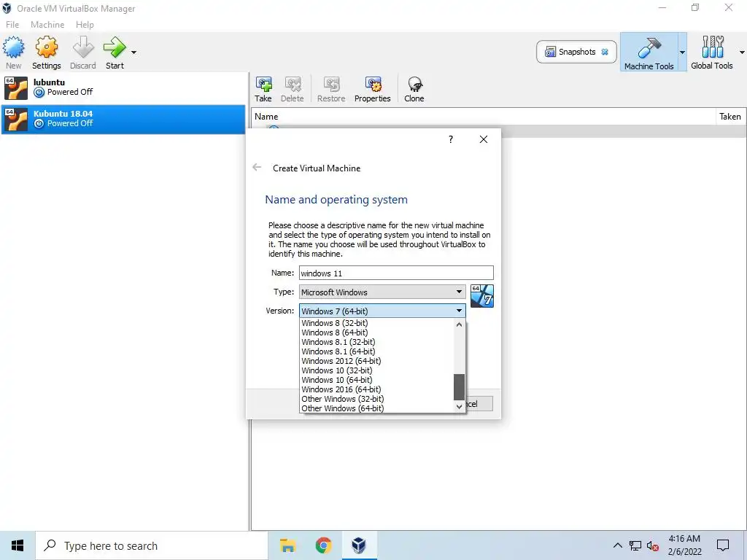
Task: Open the Windows Start menu
Action: point(18,545)
